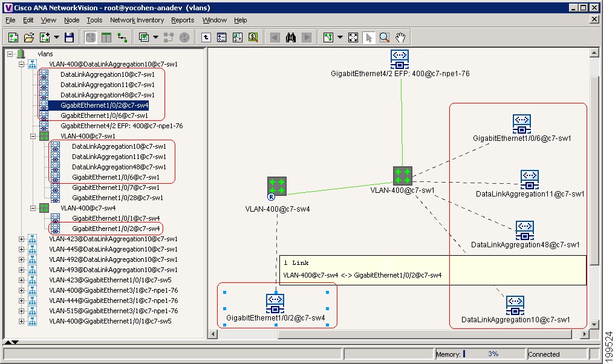Click the vertical scrollbar down arrow
The width and height of the screenshot is (615, 364).
[x=594, y=325]
